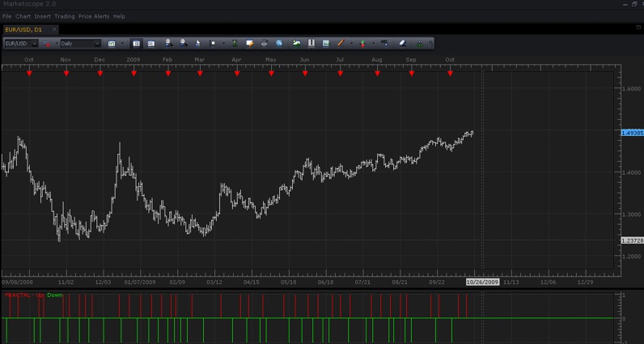Viewport: 644px width, 344px height.
Task: Click the red and green arrows icon
Action: tap(362, 43)
